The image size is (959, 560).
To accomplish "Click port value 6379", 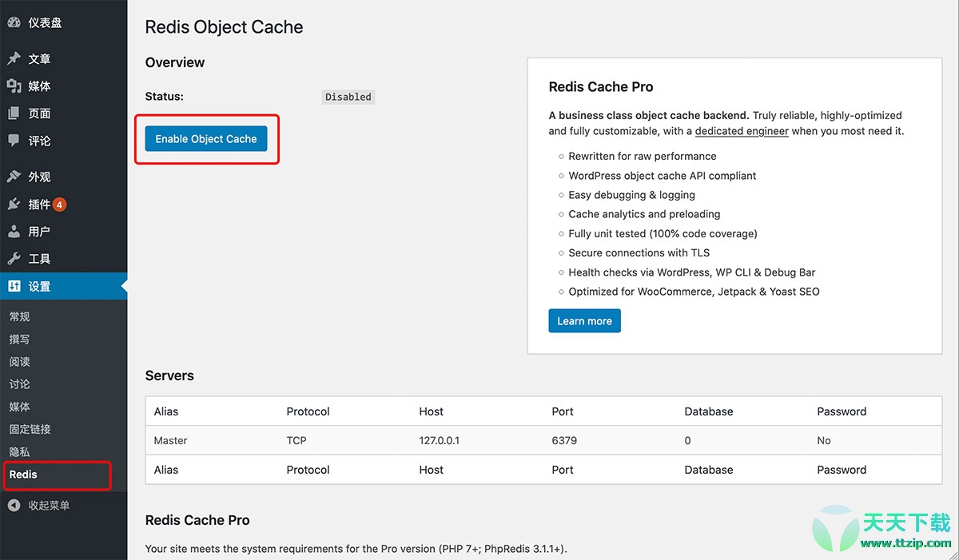I will point(564,440).
